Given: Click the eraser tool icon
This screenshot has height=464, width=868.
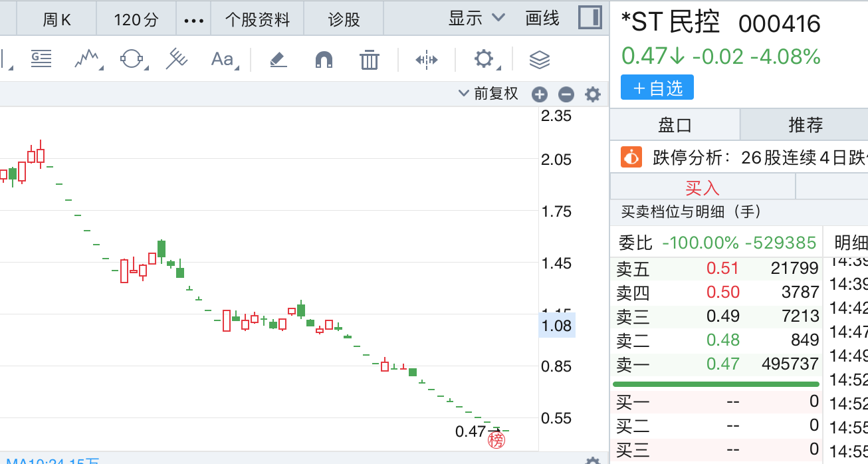Looking at the screenshot, I should coord(278,60).
